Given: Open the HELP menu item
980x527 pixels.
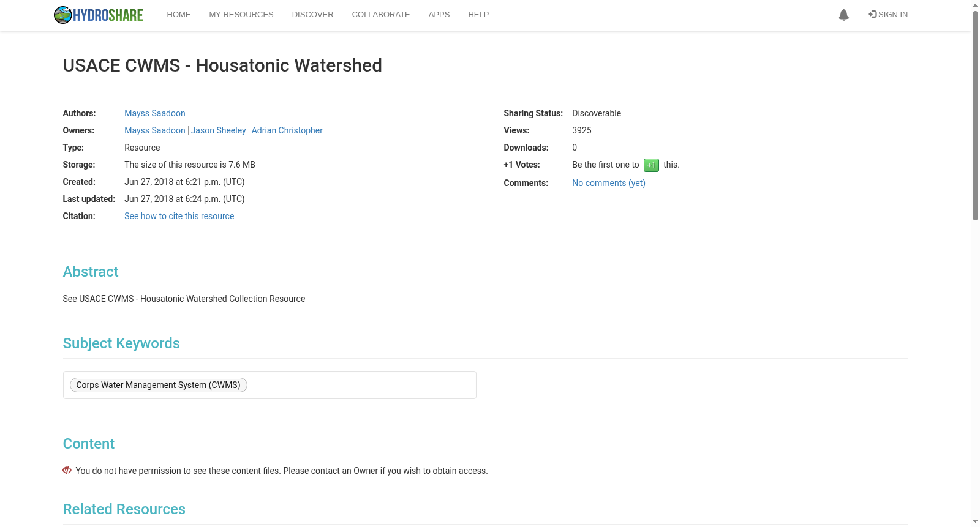Looking at the screenshot, I should [x=478, y=15].
